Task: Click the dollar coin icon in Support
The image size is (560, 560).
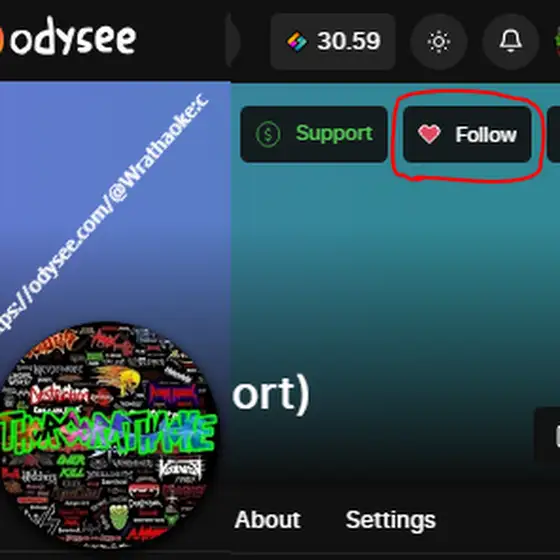Action: point(268,134)
